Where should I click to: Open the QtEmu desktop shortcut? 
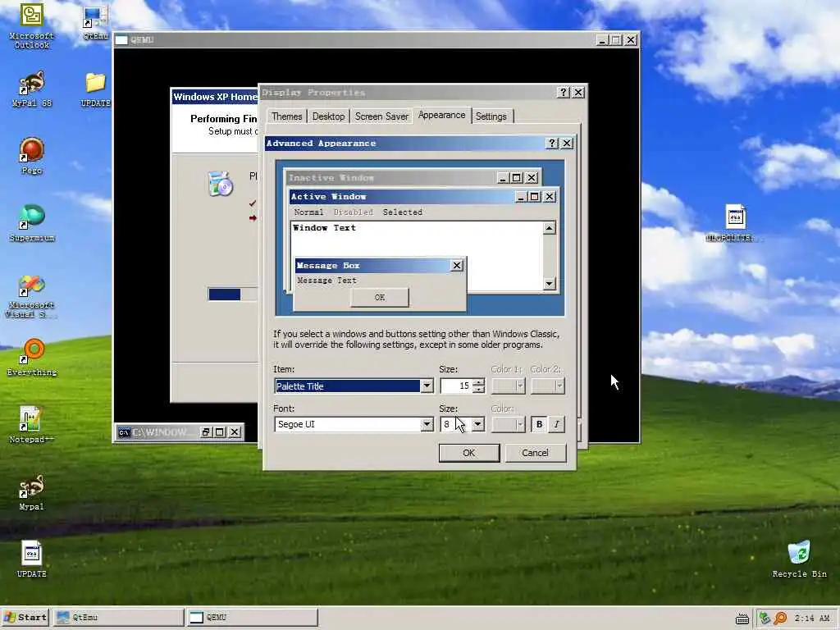point(95,22)
